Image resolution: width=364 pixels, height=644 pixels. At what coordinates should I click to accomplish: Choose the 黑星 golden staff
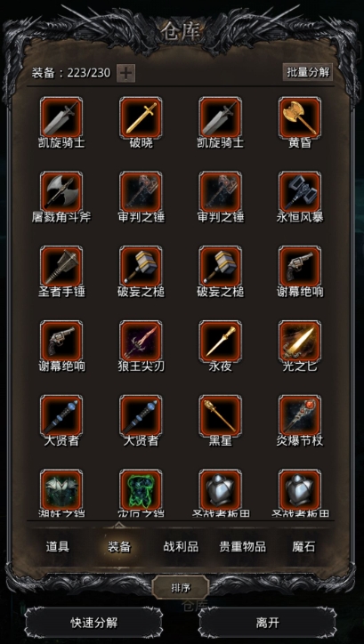coord(220,415)
